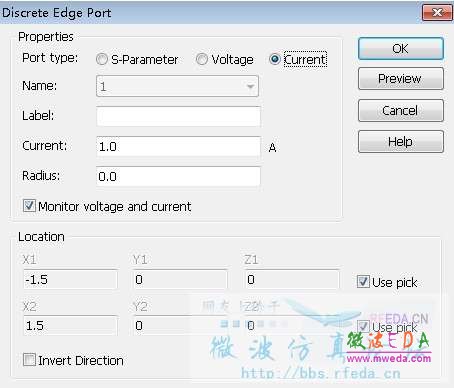Click the Z1 coordinate field

tap(292, 279)
